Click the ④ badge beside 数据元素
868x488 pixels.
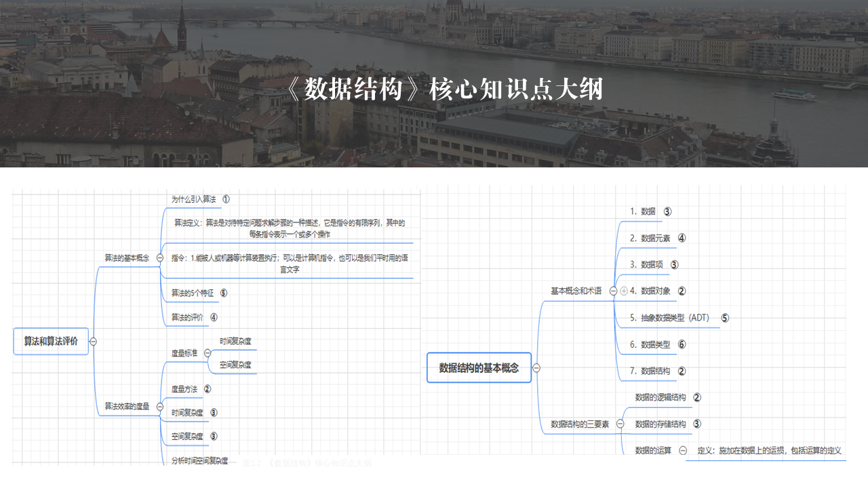[682, 238]
